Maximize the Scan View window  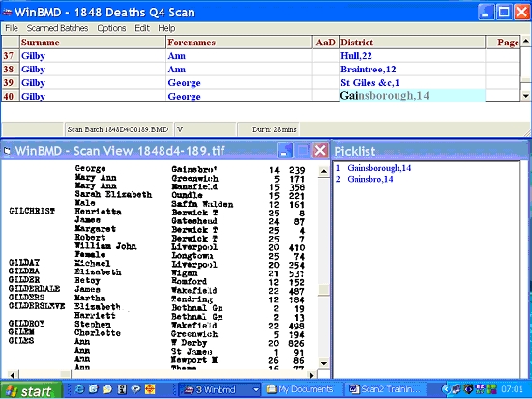pyautogui.click(x=302, y=150)
